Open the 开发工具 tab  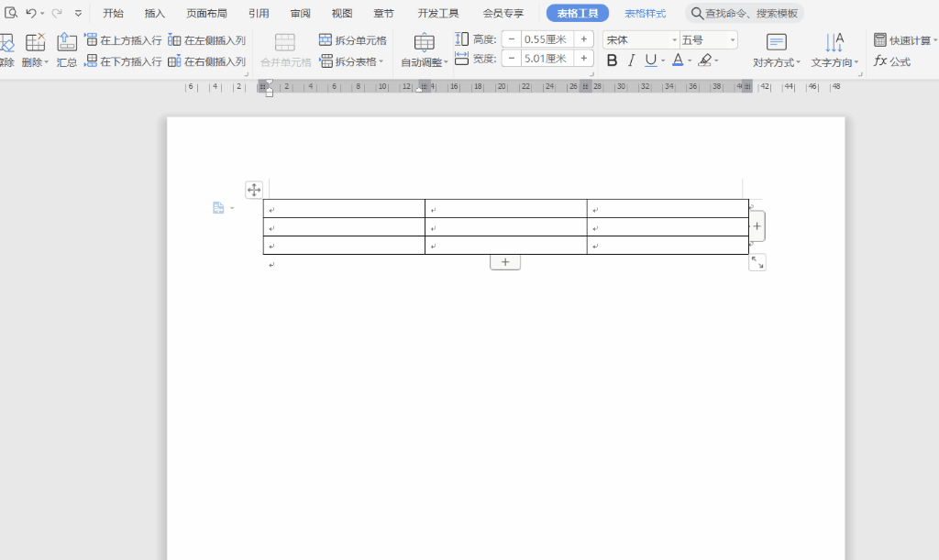click(438, 13)
